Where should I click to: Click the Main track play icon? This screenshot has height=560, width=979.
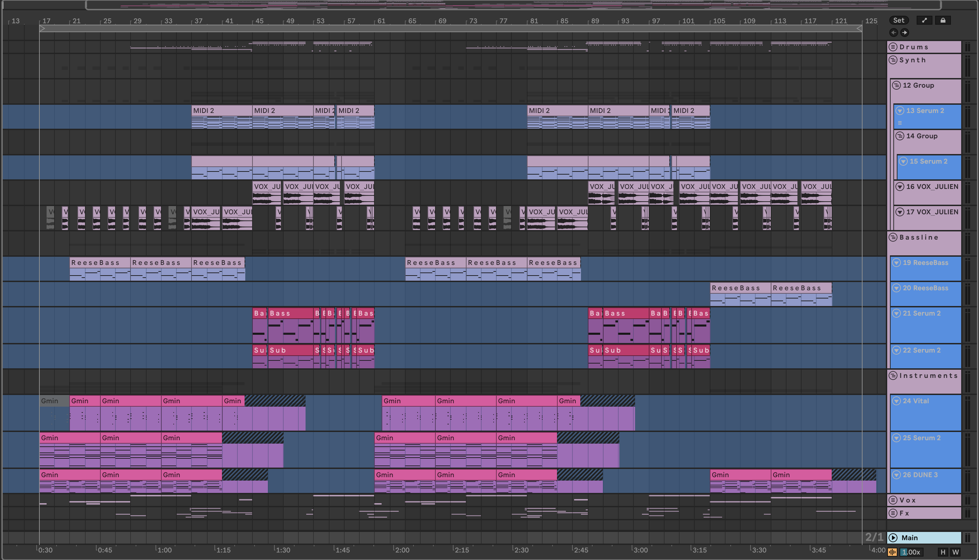[x=893, y=538]
